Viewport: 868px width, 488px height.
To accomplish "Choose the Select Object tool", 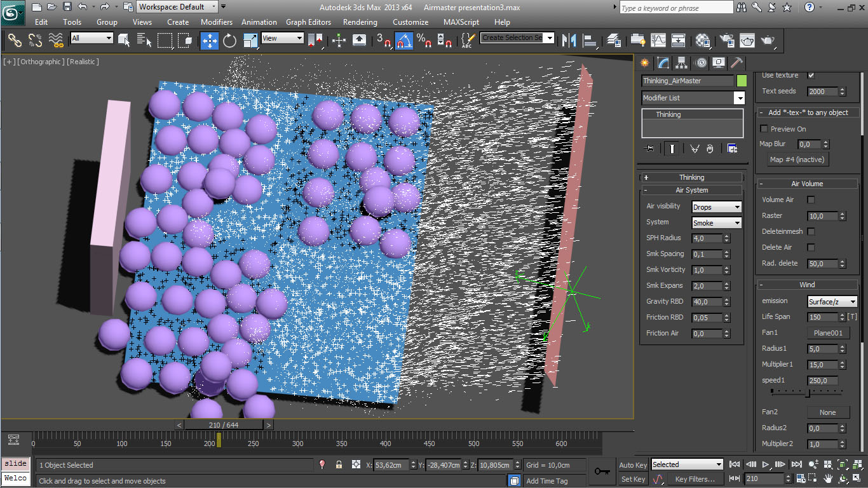I will click(124, 41).
